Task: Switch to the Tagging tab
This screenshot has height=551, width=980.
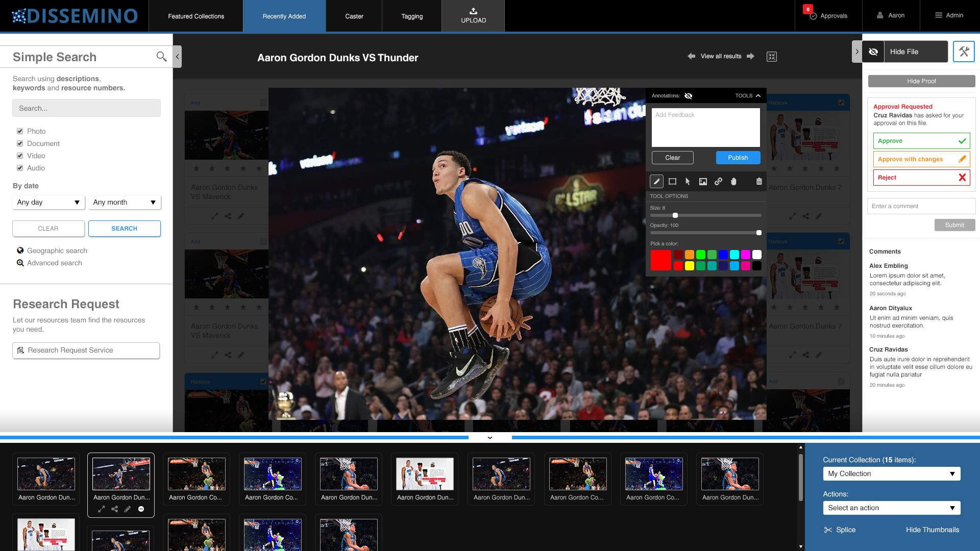Action: point(412,16)
